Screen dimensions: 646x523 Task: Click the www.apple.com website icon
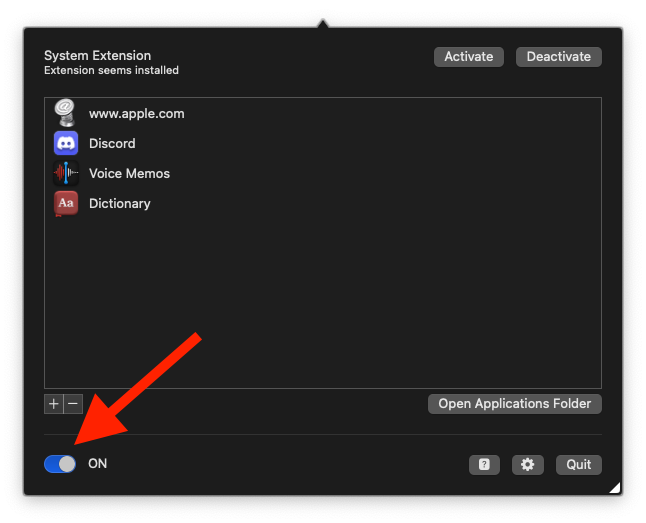[66, 113]
